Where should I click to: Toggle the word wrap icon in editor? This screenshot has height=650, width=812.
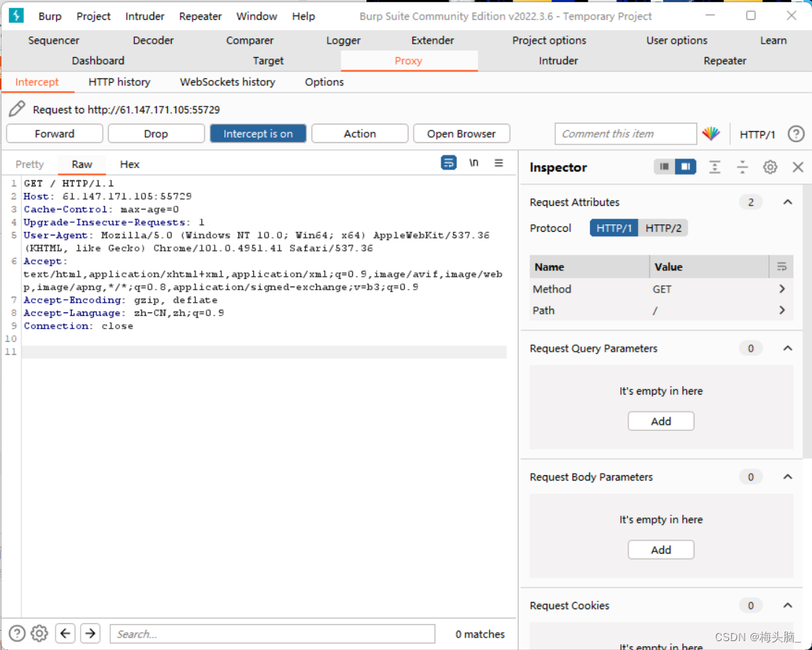pos(449,163)
